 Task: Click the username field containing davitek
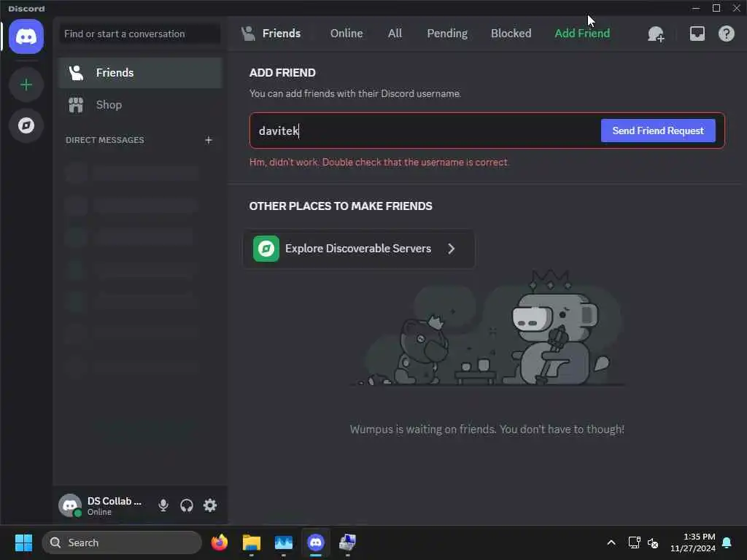point(424,131)
